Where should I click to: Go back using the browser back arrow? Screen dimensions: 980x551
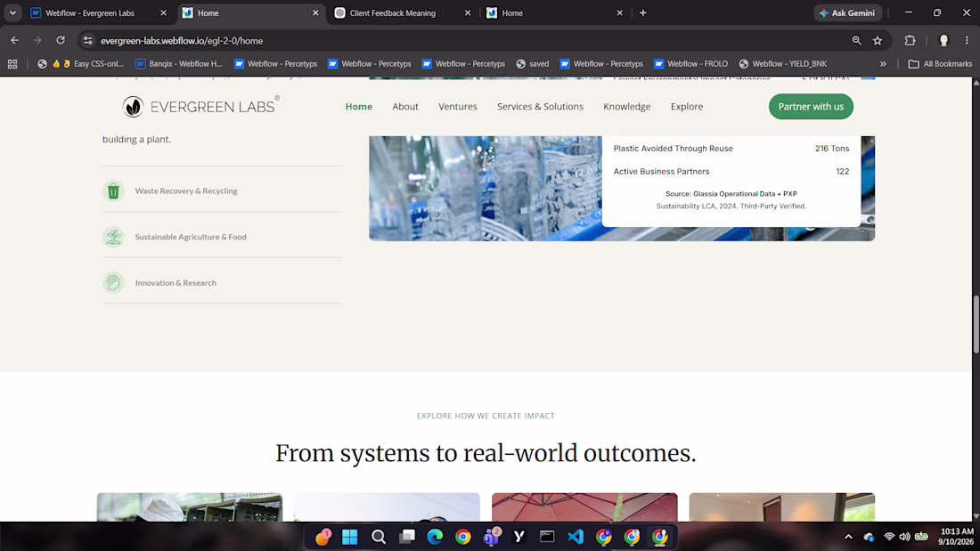point(14,41)
